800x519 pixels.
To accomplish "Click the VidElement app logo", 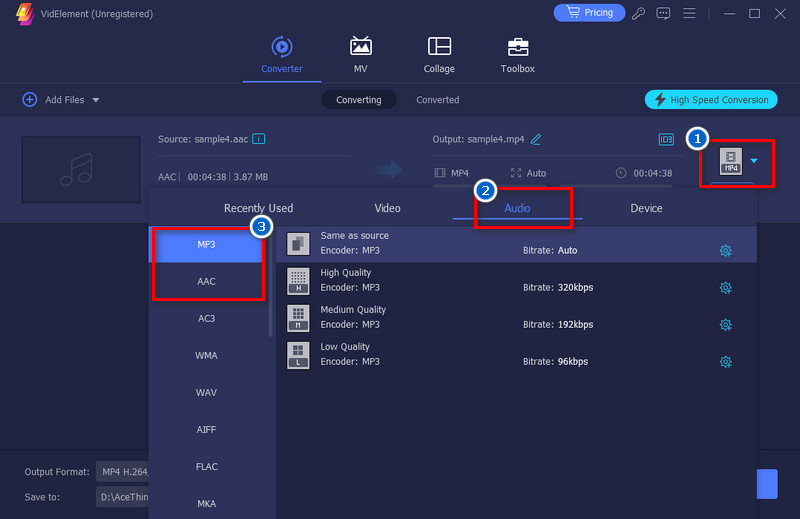I will click(24, 14).
